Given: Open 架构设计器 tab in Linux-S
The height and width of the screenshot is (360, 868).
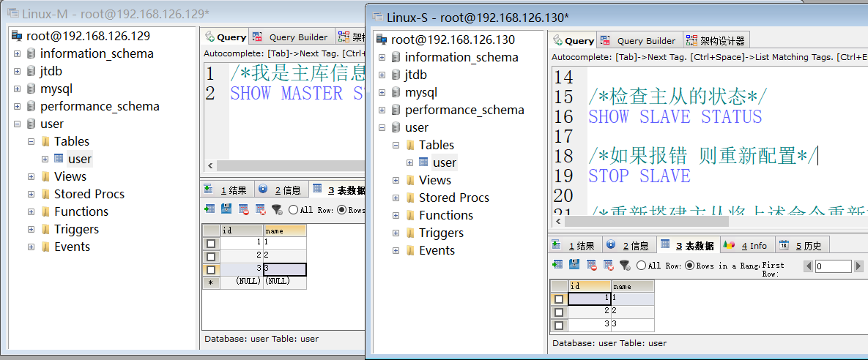Looking at the screenshot, I should pyautogui.click(x=716, y=40).
